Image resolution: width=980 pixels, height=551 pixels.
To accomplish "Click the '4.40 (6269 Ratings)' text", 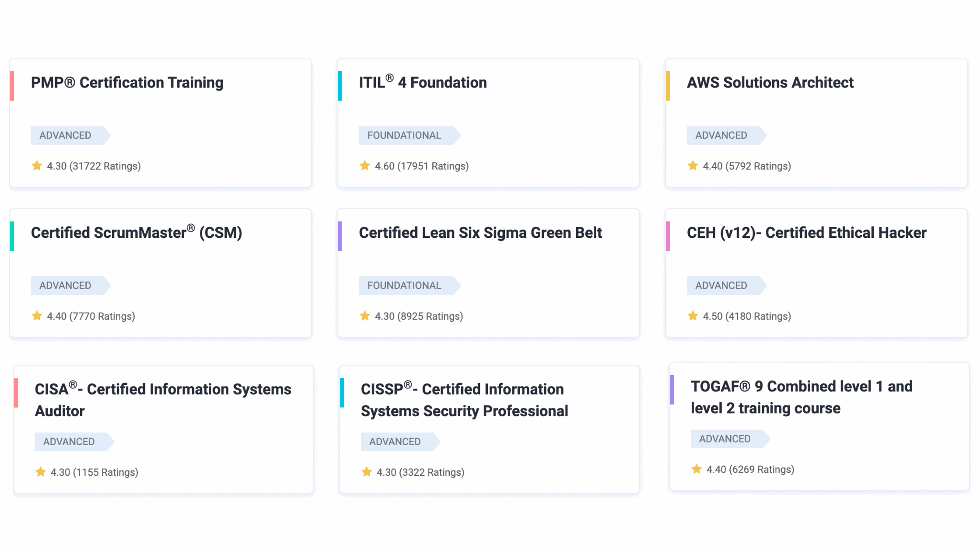I will point(750,470).
